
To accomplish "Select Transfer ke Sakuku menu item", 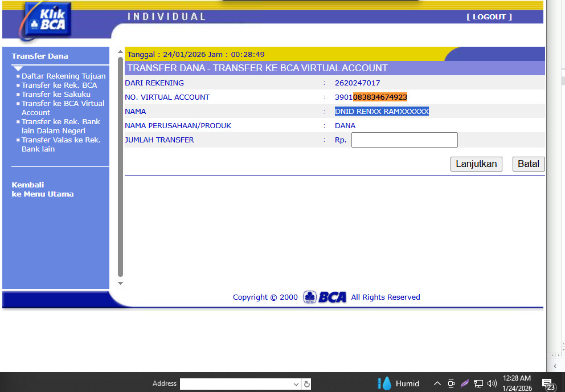I will (x=56, y=94).
